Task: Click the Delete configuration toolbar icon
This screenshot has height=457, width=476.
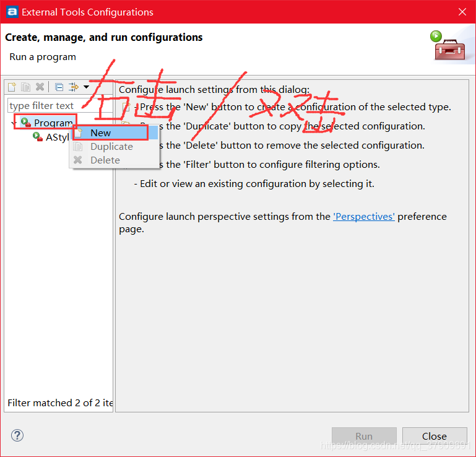Action: tap(40, 87)
